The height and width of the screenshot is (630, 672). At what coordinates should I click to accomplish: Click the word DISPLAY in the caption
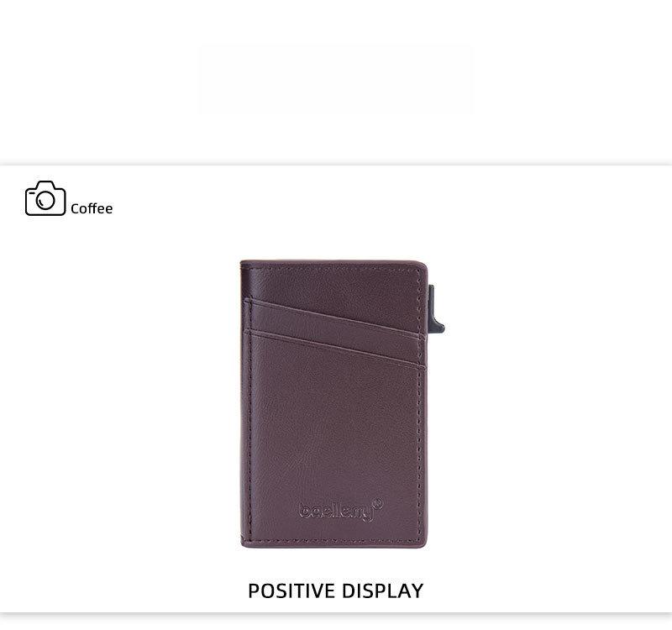(383, 591)
